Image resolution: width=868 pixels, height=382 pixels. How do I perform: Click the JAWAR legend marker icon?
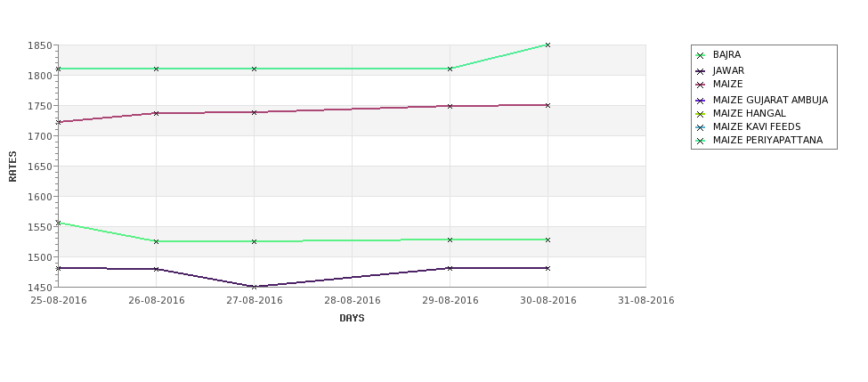701,71
